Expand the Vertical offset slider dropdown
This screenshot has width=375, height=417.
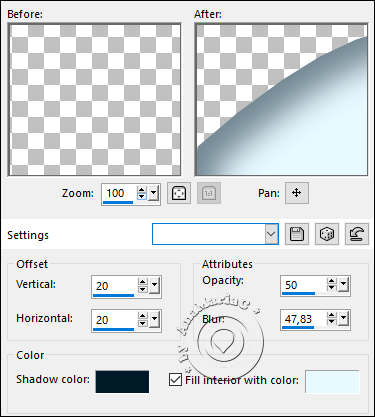click(154, 286)
